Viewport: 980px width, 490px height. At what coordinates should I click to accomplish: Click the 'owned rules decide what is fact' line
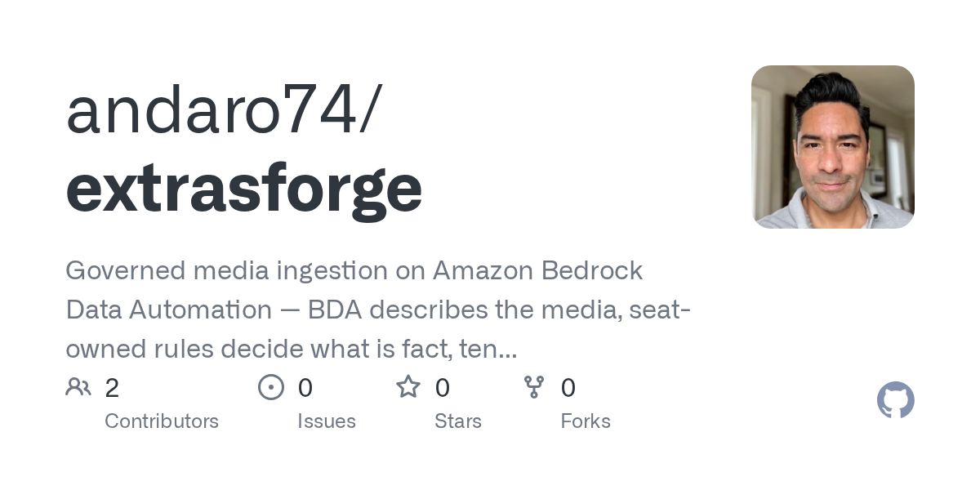(292, 350)
